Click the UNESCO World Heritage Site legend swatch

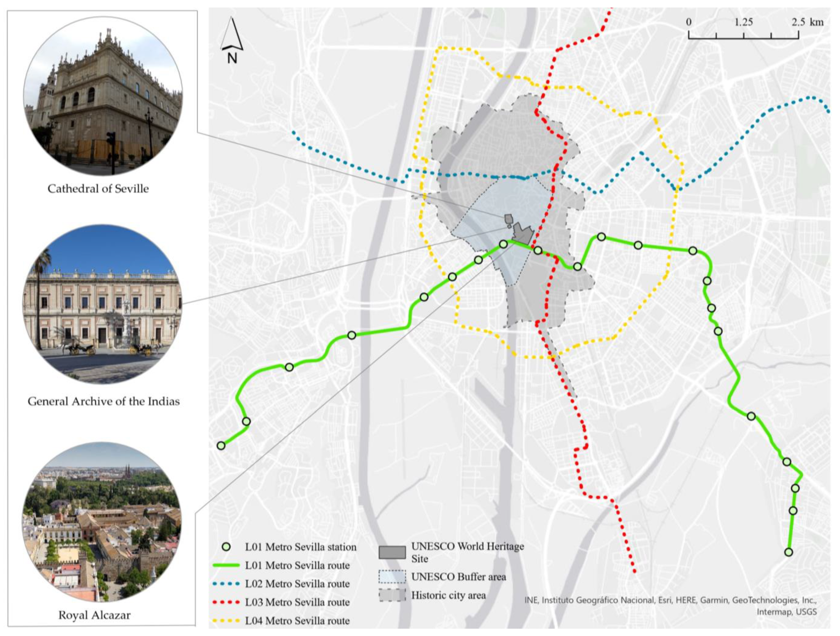(392, 553)
